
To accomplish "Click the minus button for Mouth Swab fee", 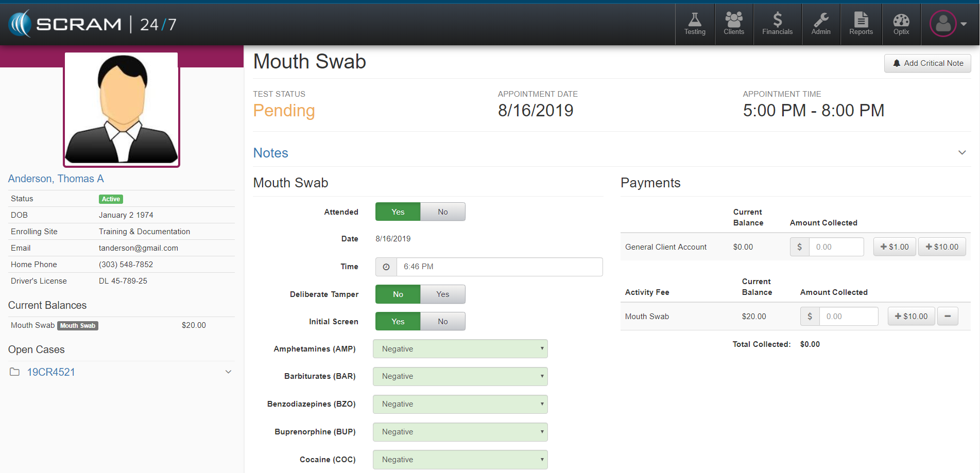I will [947, 317].
